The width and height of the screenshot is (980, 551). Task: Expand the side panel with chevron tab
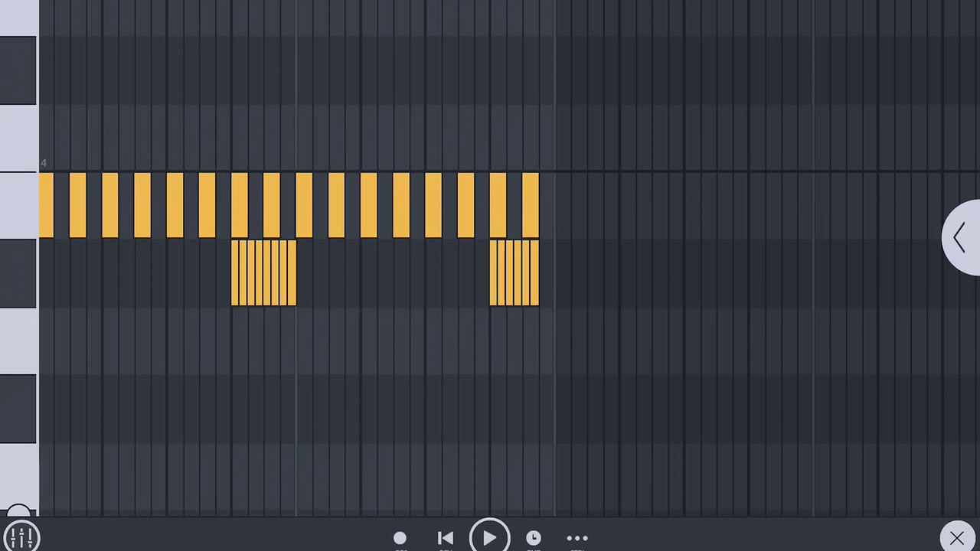(962, 237)
